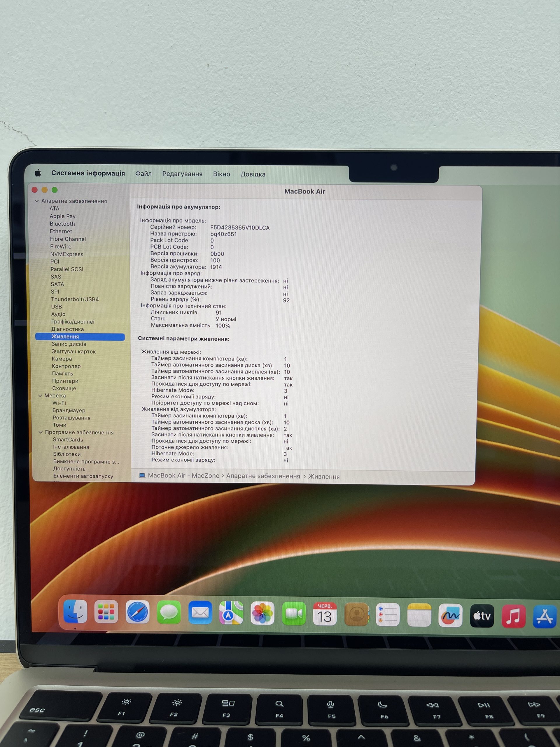Select Брандмауер in sidebar
Image resolution: width=560 pixels, height=747 pixels.
69,410
